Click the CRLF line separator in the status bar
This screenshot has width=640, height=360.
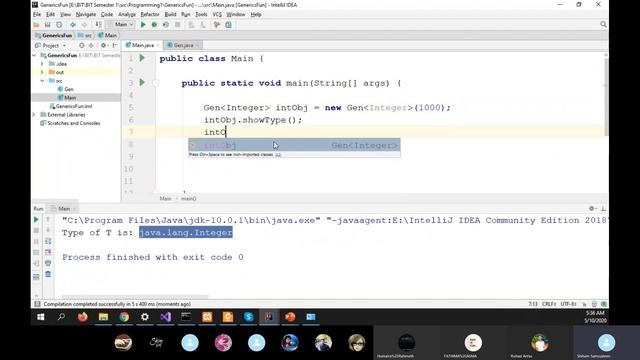pyautogui.click(x=549, y=304)
